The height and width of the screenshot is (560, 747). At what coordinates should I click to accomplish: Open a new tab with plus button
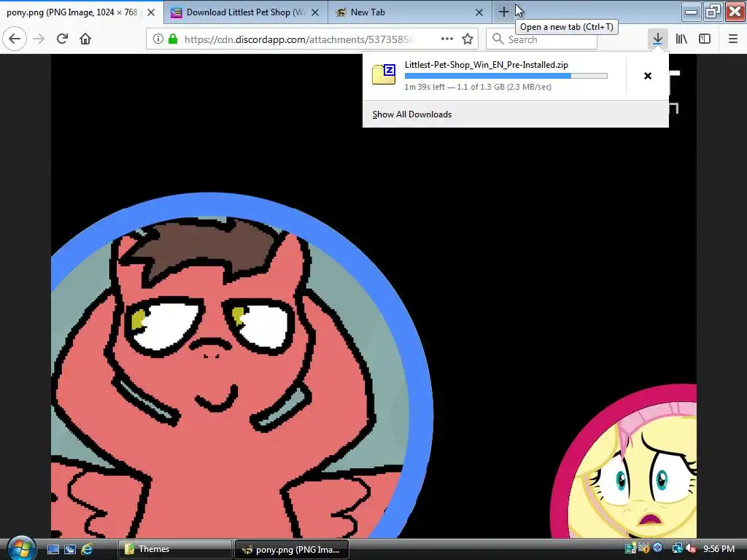coord(503,12)
